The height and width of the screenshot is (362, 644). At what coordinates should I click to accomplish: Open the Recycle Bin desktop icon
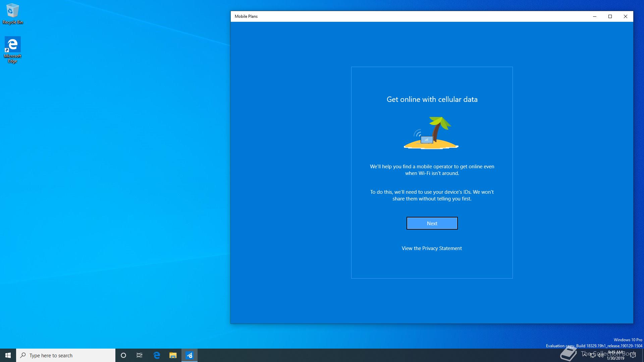click(x=13, y=14)
